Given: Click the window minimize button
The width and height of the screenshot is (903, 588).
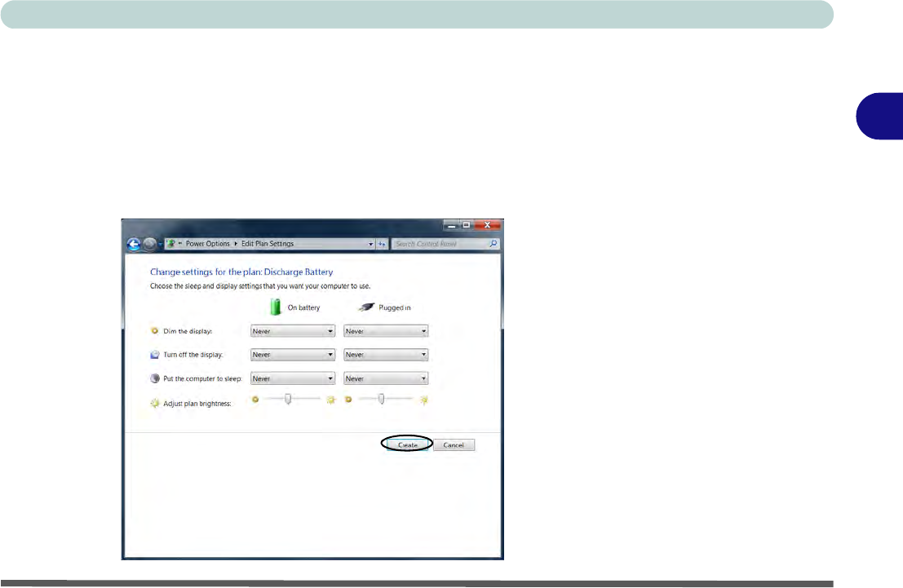Looking at the screenshot, I should [x=452, y=225].
